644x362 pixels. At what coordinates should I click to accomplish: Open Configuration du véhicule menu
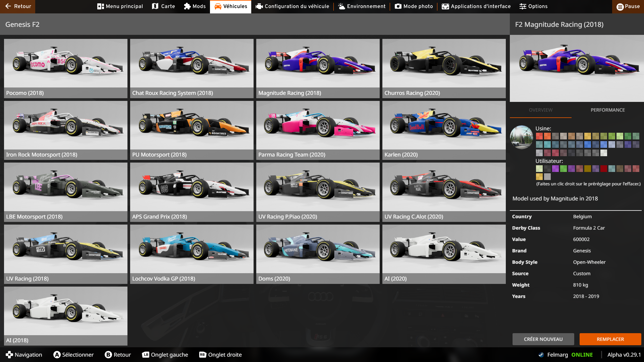pyautogui.click(x=292, y=6)
